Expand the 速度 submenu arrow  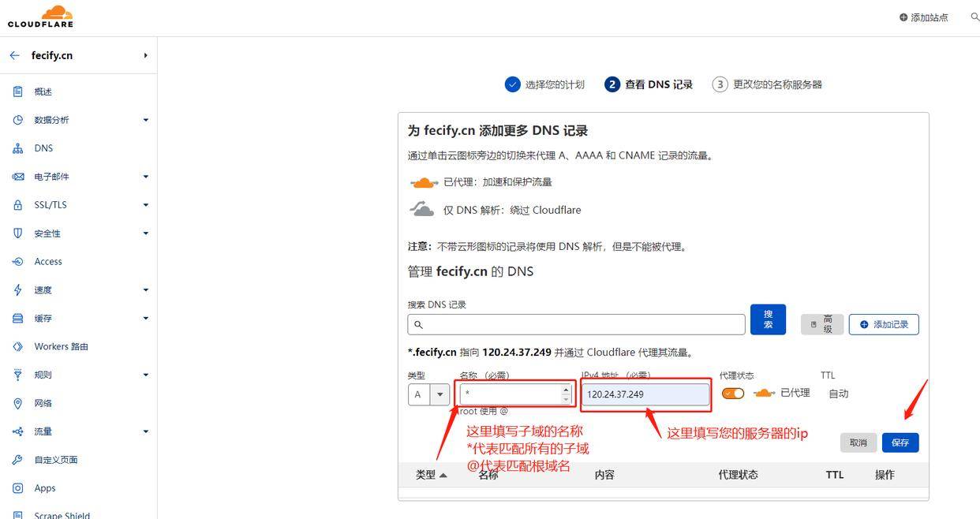pos(146,290)
